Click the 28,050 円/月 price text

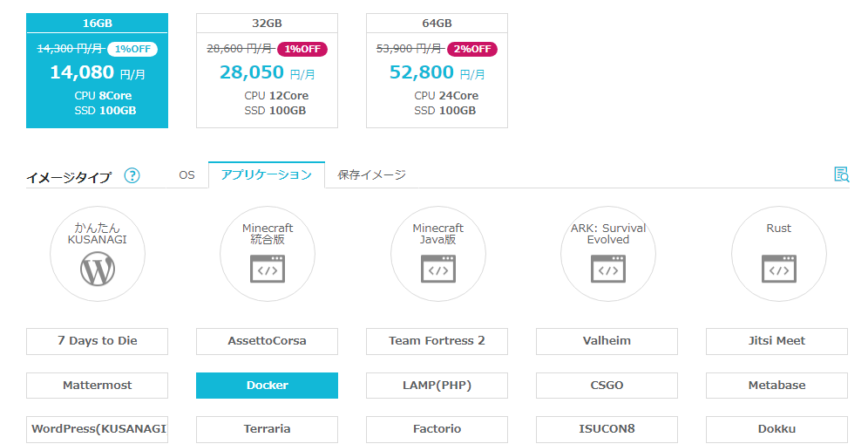point(268,72)
